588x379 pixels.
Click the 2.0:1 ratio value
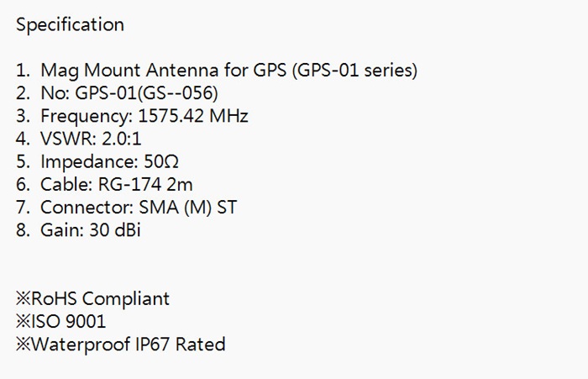point(120,139)
